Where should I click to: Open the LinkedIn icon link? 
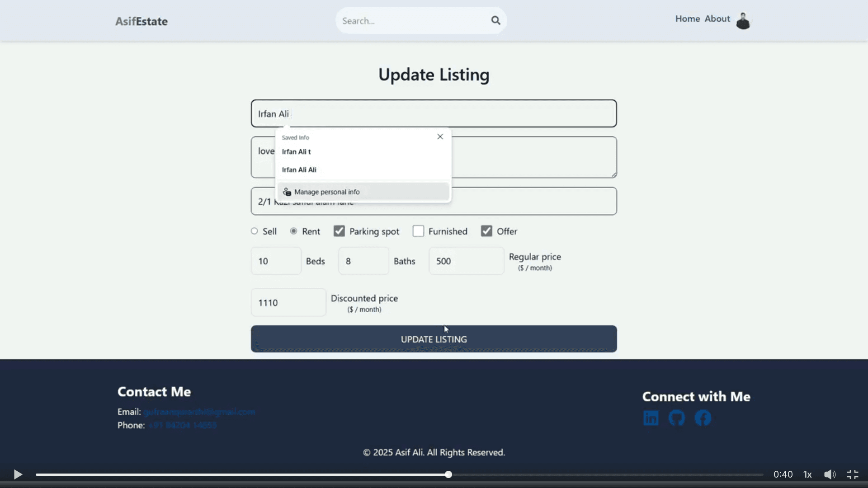pyautogui.click(x=651, y=418)
